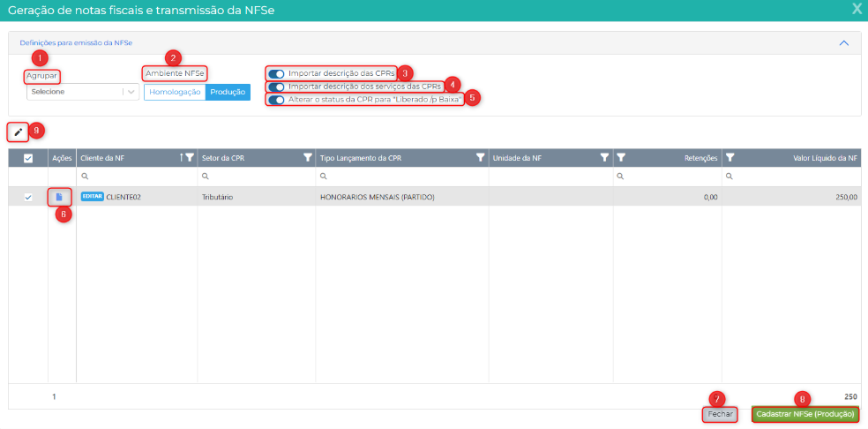Toggle Importar descrição das CPRs switch
This screenshot has height=429, width=868.
click(x=276, y=74)
